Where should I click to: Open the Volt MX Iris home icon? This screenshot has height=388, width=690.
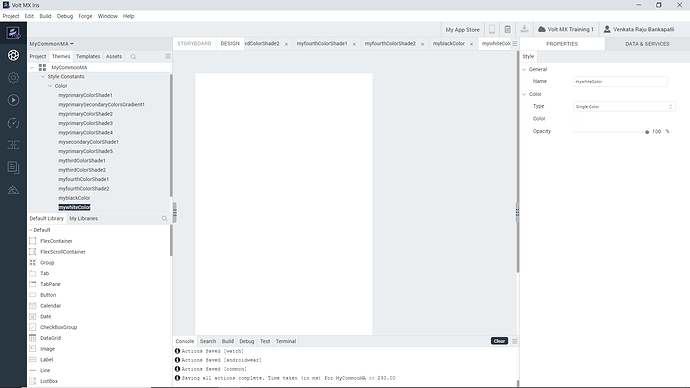point(13,33)
